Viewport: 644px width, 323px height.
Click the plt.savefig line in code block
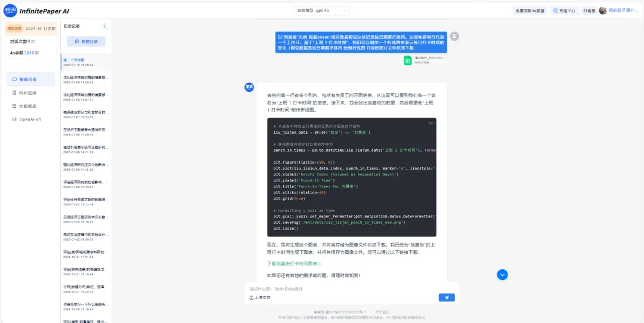pyautogui.click(x=339, y=223)
